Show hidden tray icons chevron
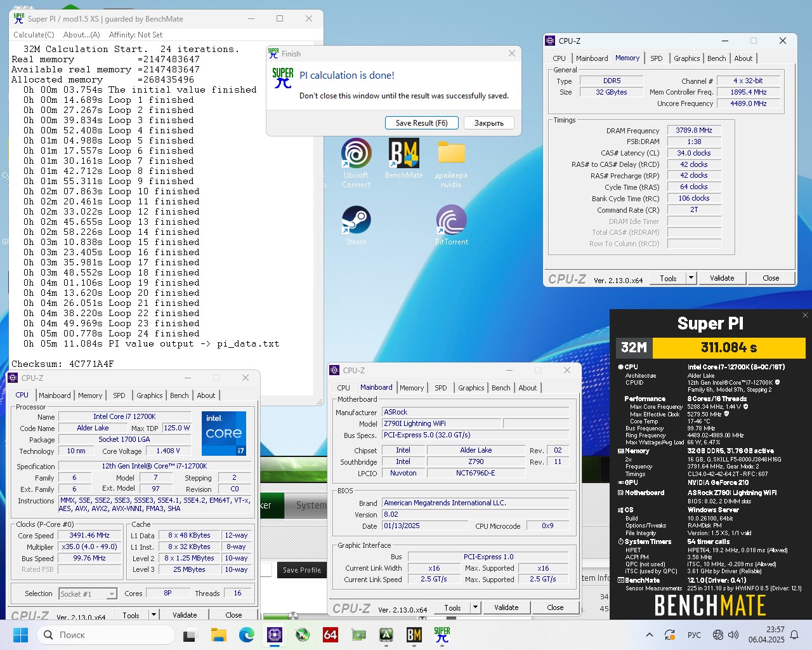Viewport: 812px width, 650px height. point(650,635)
